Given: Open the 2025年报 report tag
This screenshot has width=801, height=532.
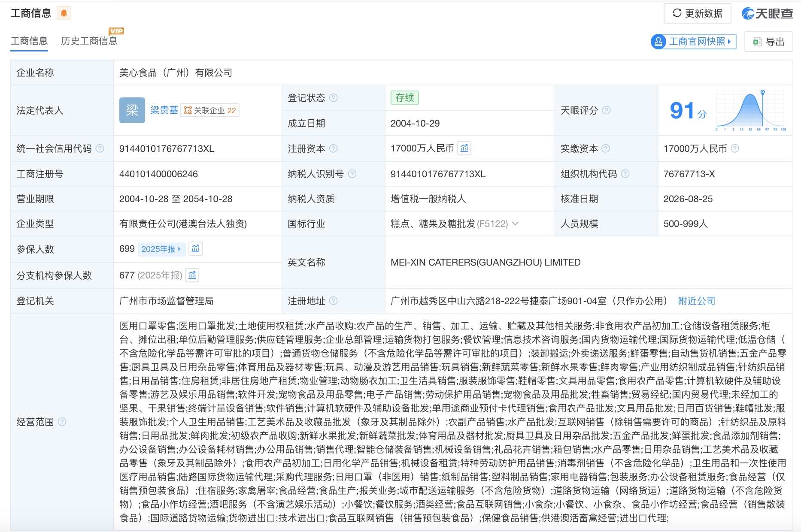Looking at the screenshot, I should 161,249.
